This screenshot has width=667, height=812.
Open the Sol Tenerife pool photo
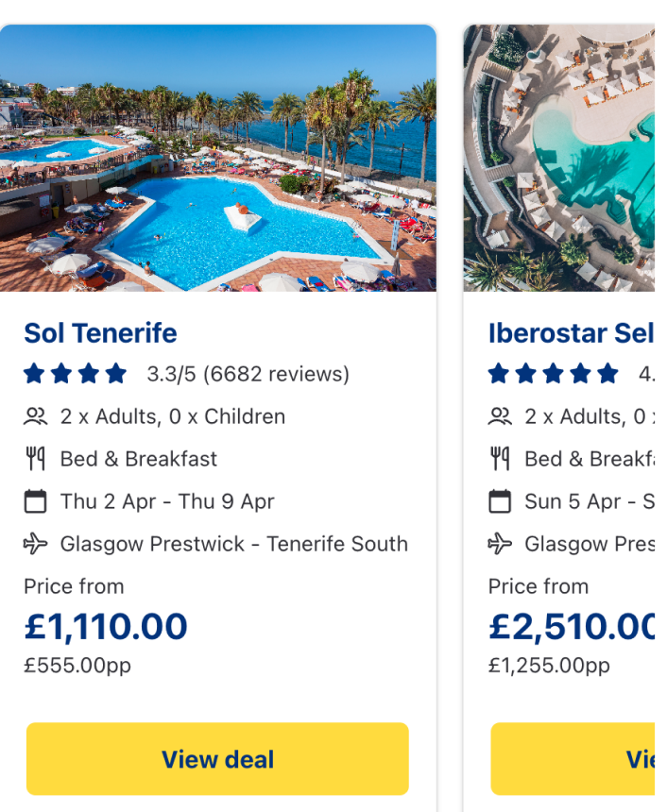pyautogui.click(x=217, y=159)
